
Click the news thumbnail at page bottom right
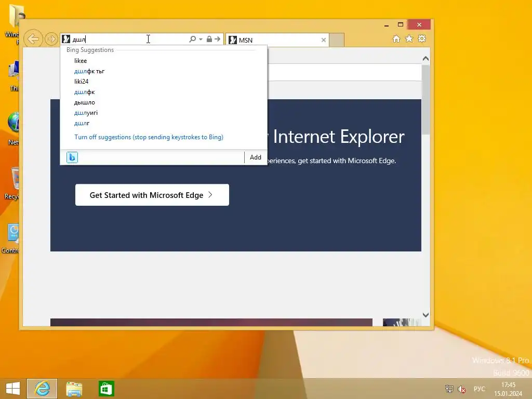coord(402,322)
